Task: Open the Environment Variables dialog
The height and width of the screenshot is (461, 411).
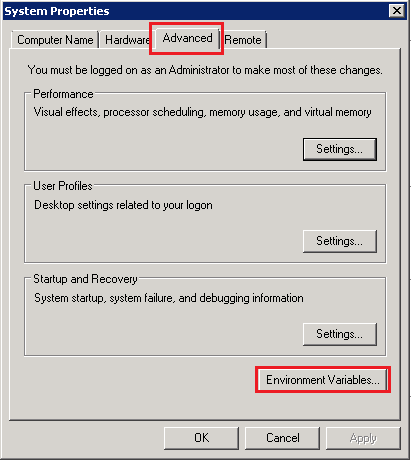Action: (323, 380)
